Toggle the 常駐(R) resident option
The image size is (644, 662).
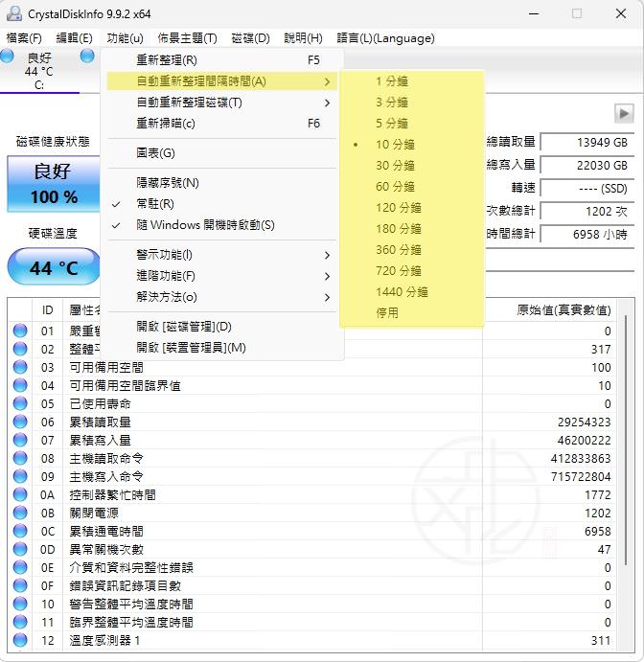tap(222, 204)
